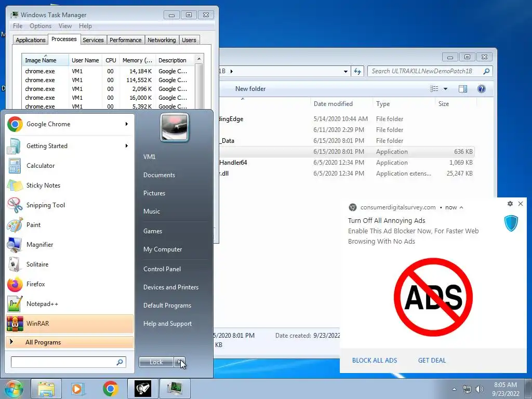Open Notepad++ from Start menu
Image resolution: width=532 pixels, height=399 pixels.
tap(70, 303)
